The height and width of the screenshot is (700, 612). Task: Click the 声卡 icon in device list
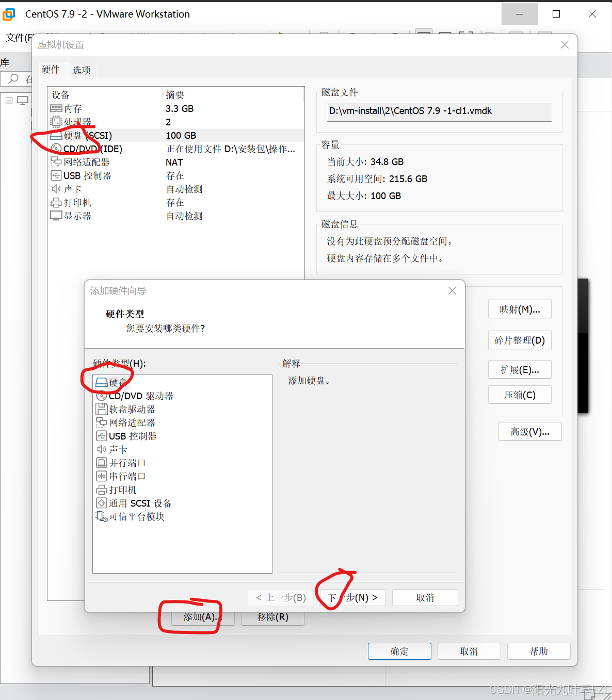[x=56, y=189]
